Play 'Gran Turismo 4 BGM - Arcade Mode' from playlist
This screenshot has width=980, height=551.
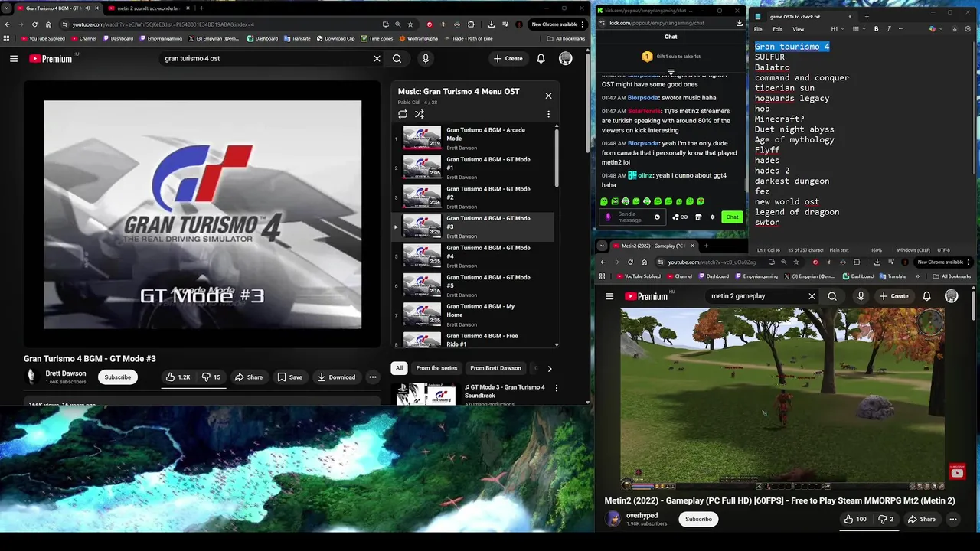[x=472, y=139]
